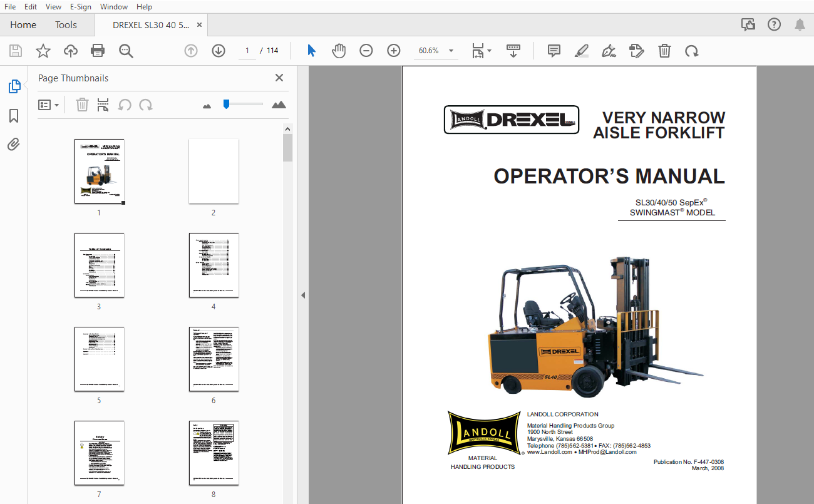Image resolution: width=814 pixels, height=504 pixels.
Task: Rotate thumbnail clockwise
Action: pyautogui.click(x=146, y=105)
